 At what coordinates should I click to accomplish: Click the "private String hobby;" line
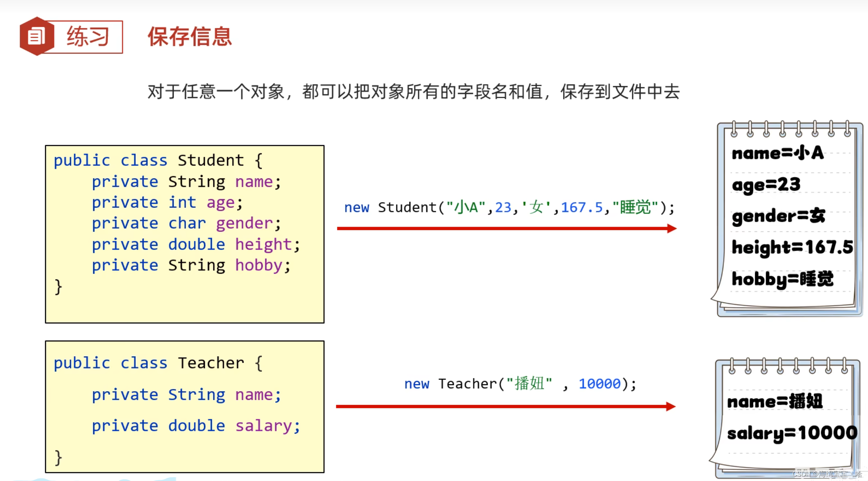click(x=191, y=265)
